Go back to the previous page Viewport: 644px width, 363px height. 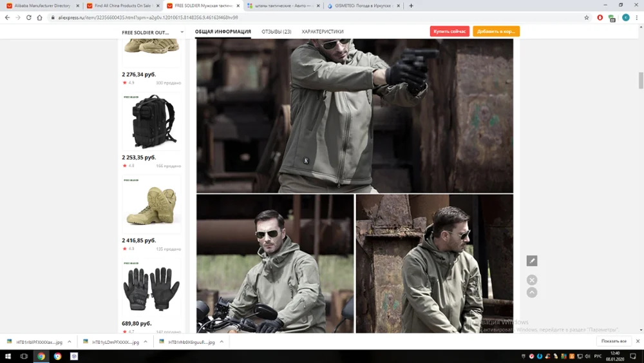pos(7,17)
